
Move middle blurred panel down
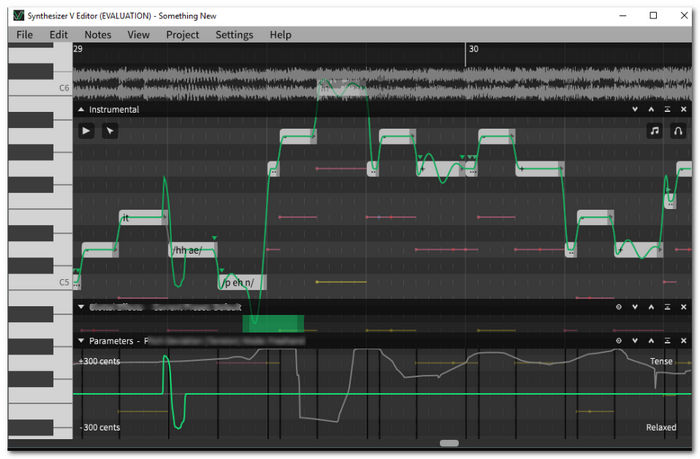[x=635, y=307]
